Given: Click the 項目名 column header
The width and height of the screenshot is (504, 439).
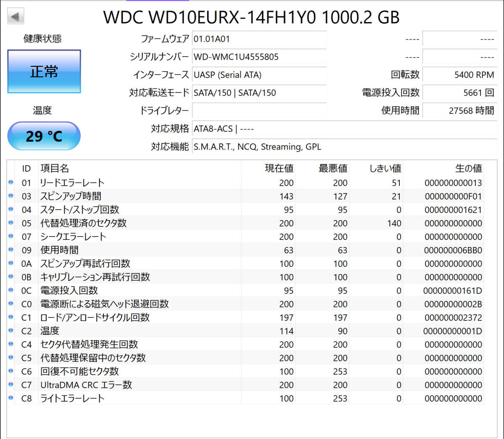Looking at the screenshot, I should (x=55, y=168).
